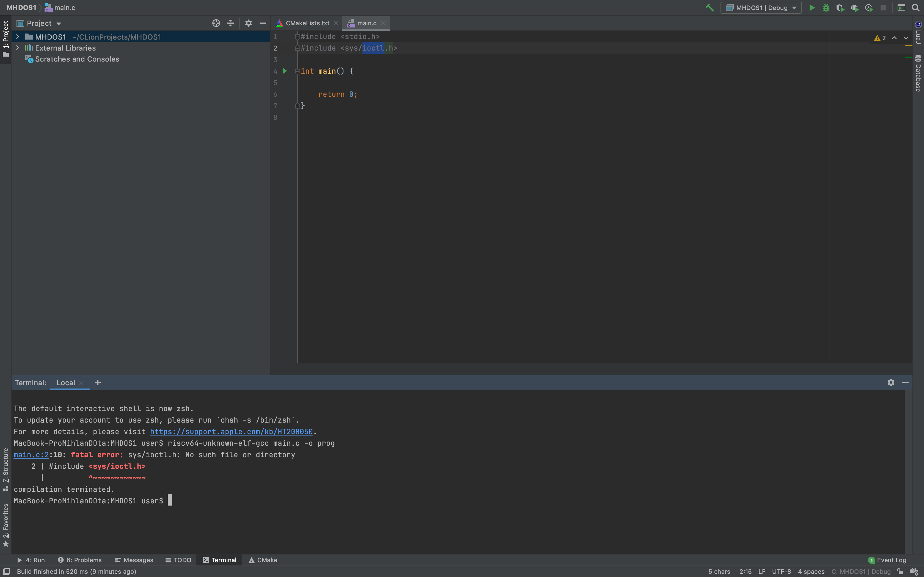Viewport: 924px width, 577px height.
Task: Expand External Libraries tree node
Action: pyautogui.click(x=18, y=48)
